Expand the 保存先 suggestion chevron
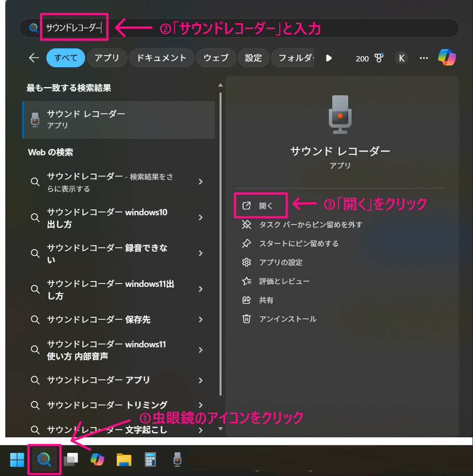 click(x=200, y=319)
